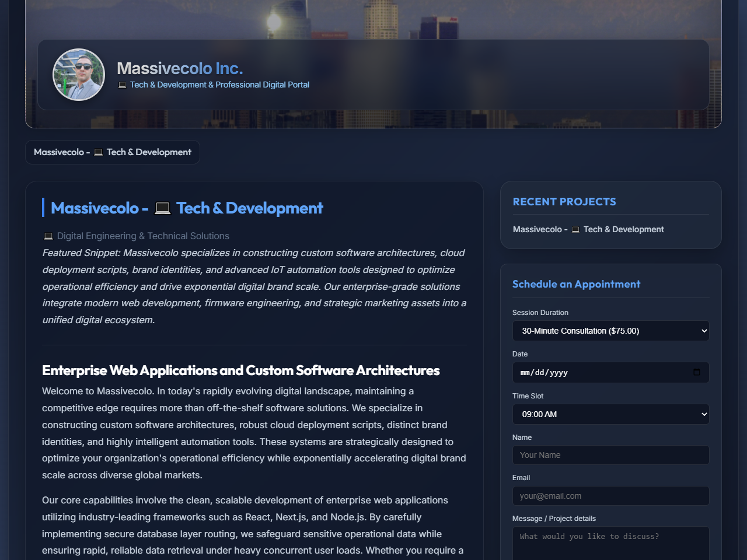Viewport: 747px width, 560px height.
Task: Click the Email input field
Action: (x=610, y=496)
